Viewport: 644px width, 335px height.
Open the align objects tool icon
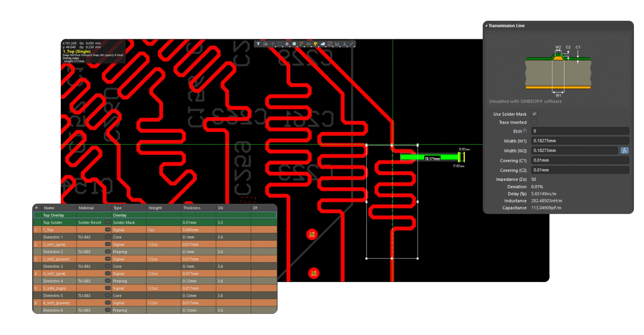coord(287,44)
